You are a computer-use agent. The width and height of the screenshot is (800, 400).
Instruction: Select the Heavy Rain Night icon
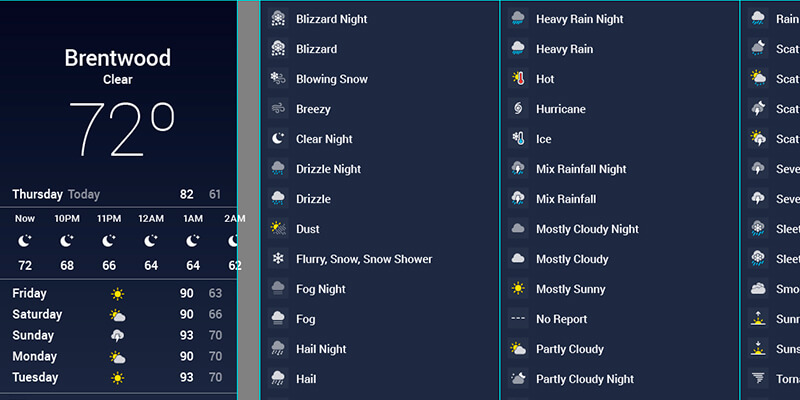pyautogui.click(x=518, y=19)
